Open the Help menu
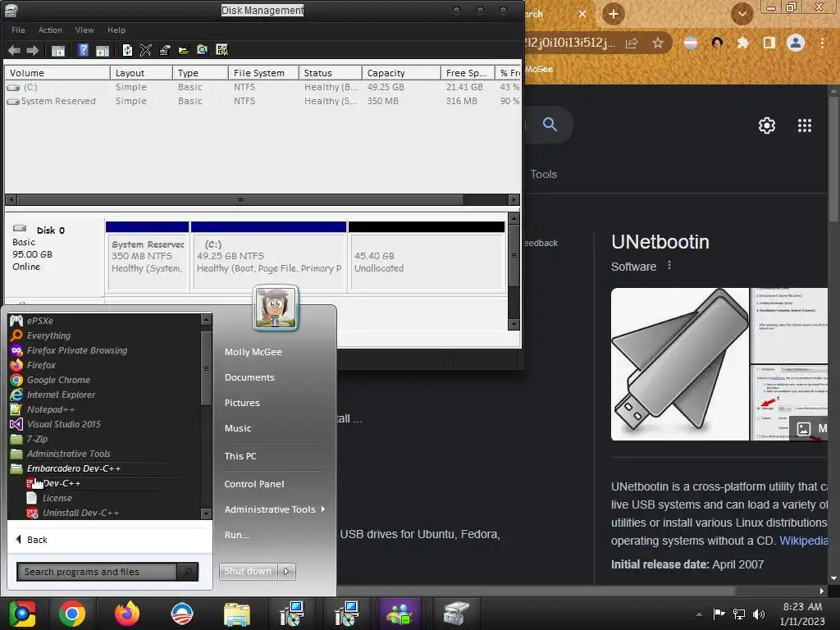 pyautogui.click(x=116, y=30)
